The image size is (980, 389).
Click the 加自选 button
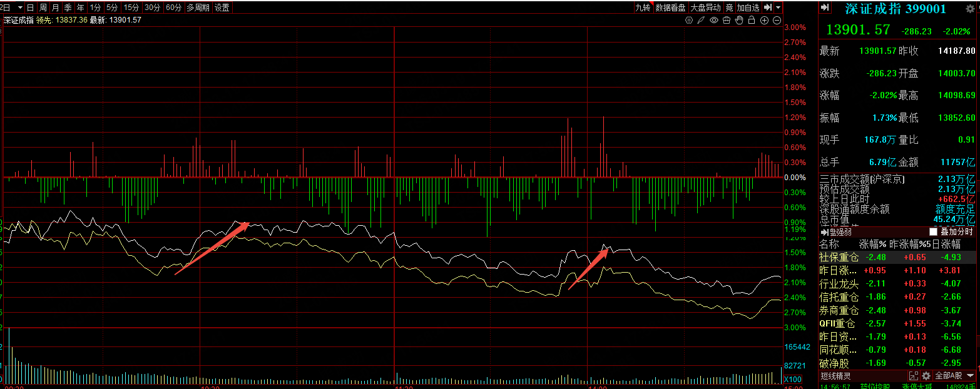748,8
